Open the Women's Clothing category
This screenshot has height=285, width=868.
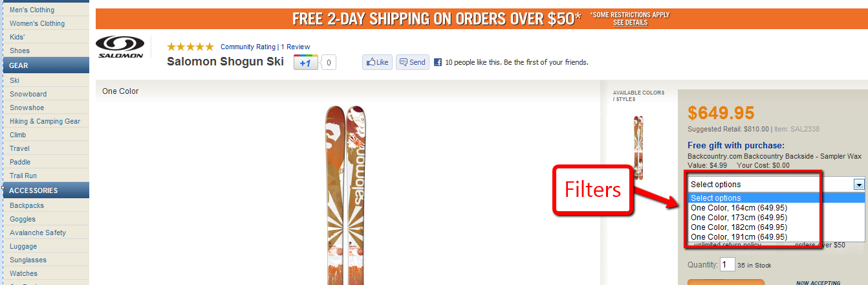[37, 23]
